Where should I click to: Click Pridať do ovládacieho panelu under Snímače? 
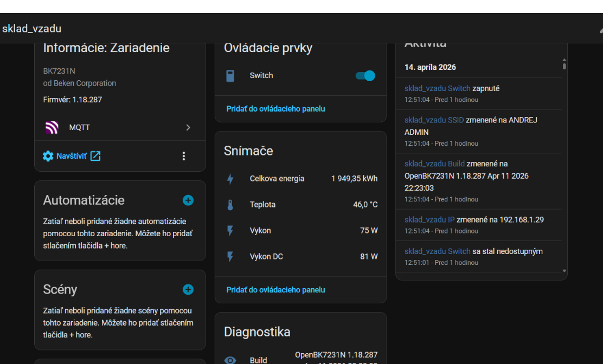coord(275,290)
